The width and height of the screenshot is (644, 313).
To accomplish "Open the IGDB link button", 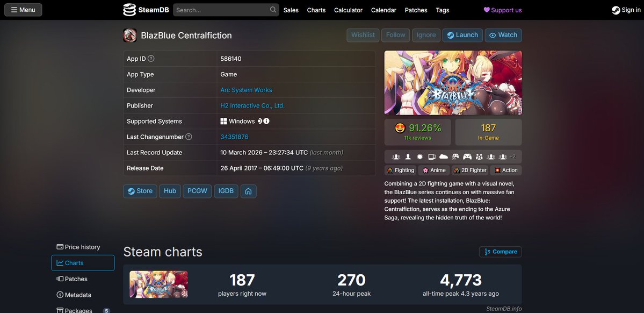I will (226, 191).
